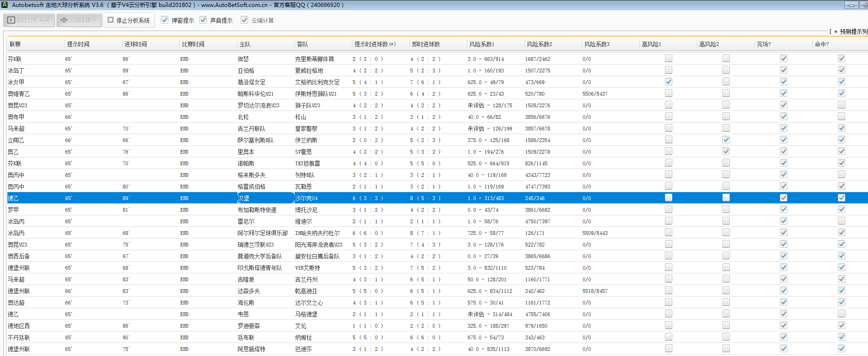This screenshot has height=356, width=868.
Task: Click the 停止分析系统 stop button
Action: 129,20
